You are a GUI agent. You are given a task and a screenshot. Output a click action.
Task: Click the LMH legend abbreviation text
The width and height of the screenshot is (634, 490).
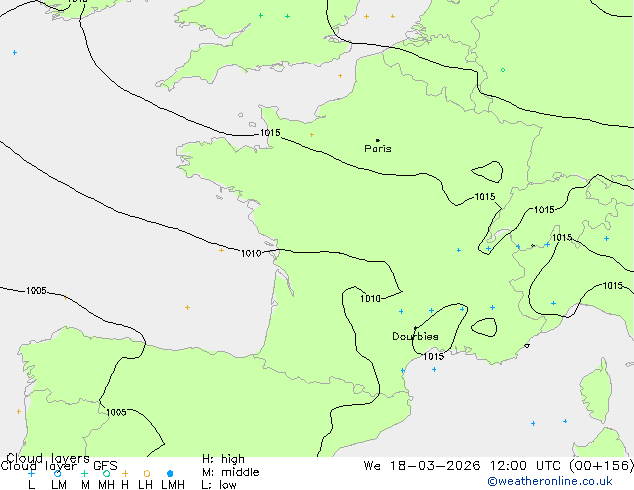point(173,485)
